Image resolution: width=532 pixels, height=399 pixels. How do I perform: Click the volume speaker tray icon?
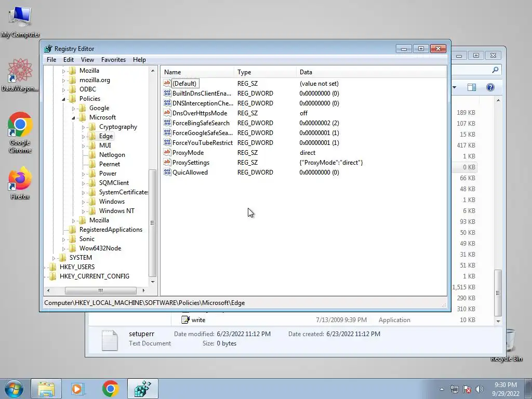point(480,389)
